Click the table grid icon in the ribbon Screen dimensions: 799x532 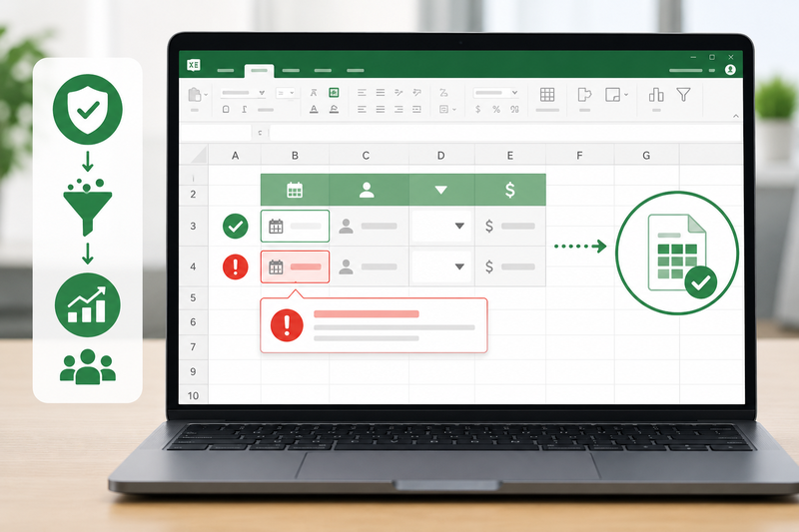(547, 95)
